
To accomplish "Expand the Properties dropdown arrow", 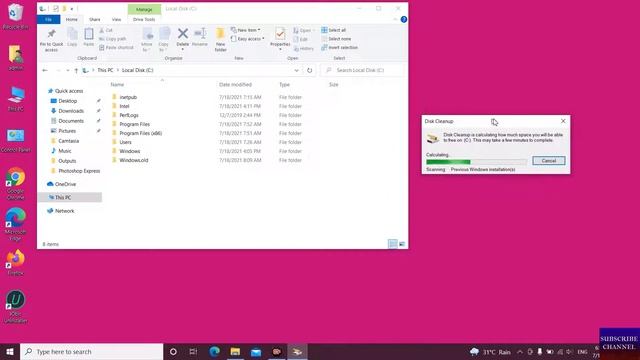I will point(280,49).
